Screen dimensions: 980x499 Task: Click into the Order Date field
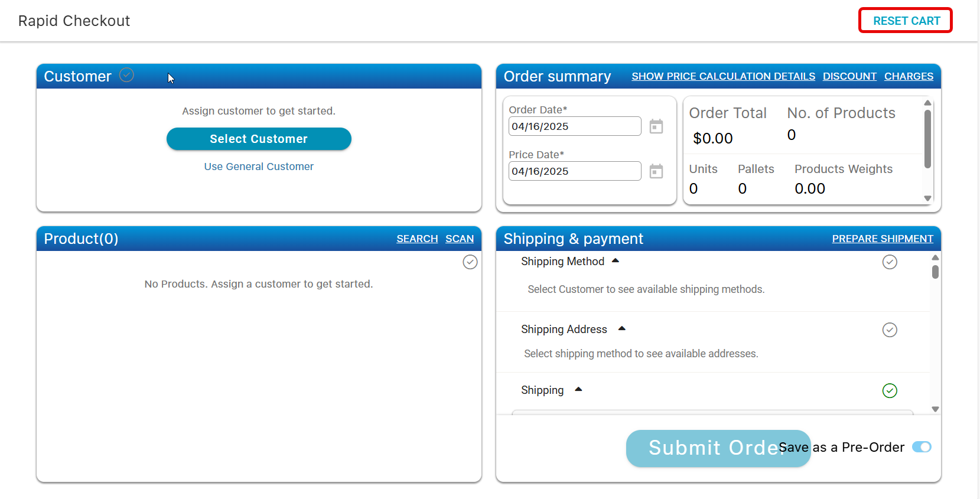tap(574, 126)
